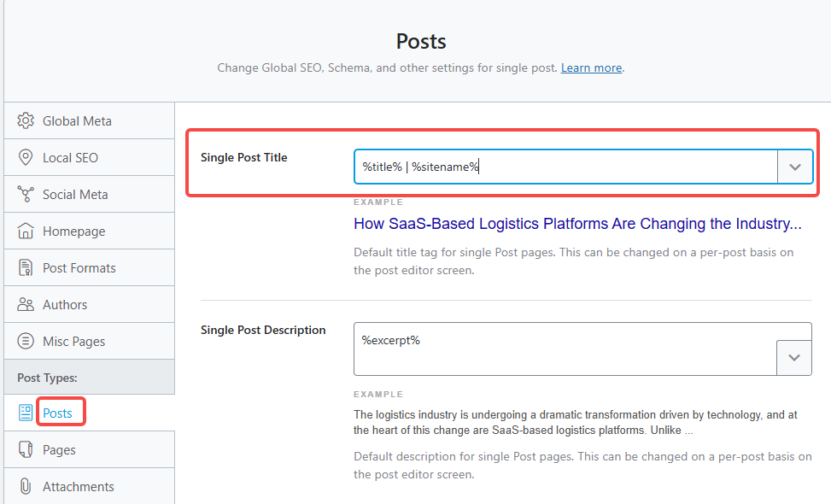Switch to the Pages settings section
Viewport: 831px width, 504px height.
(x=59, y=449)
